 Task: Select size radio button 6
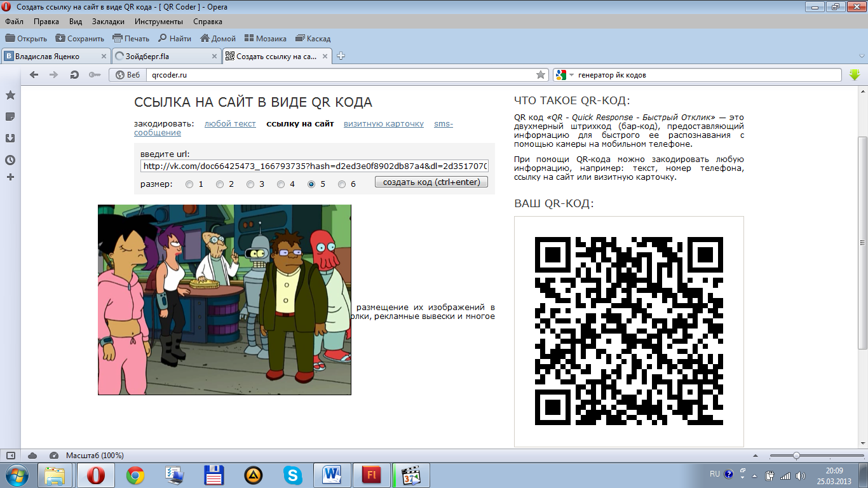(342, 184)
